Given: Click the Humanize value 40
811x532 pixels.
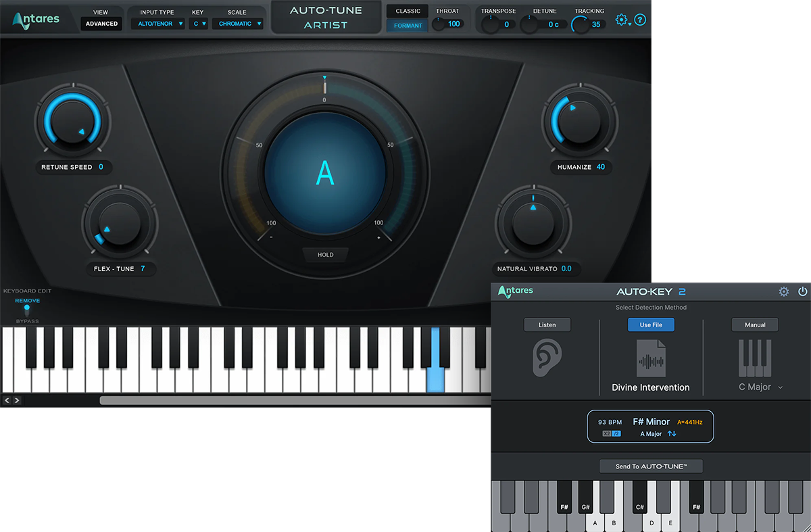Looking at the screenshot, I should 601,167.
